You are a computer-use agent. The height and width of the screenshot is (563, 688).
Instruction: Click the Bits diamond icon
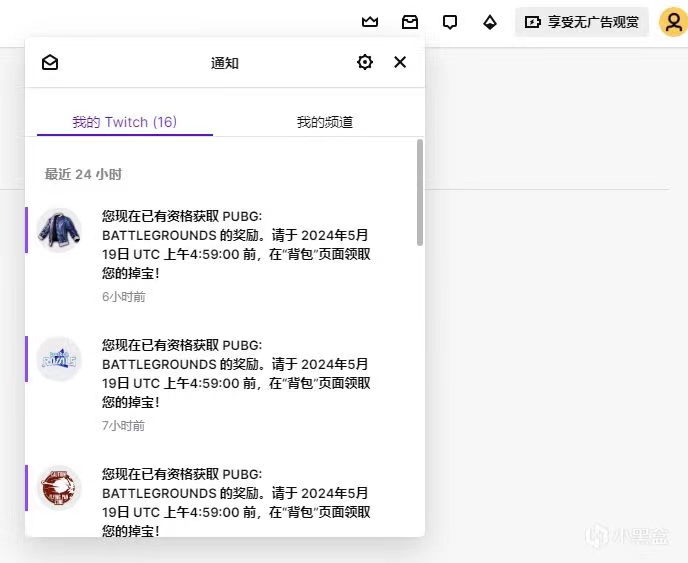click(x=490, y=22)
